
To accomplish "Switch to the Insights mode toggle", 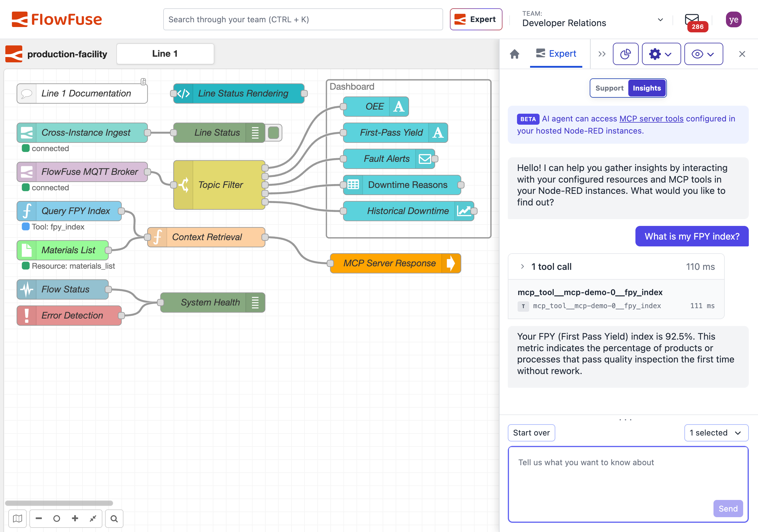I will point(647,88).
